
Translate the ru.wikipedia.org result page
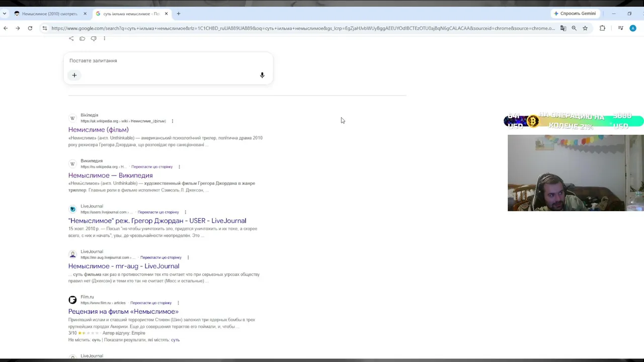[152, 167]
